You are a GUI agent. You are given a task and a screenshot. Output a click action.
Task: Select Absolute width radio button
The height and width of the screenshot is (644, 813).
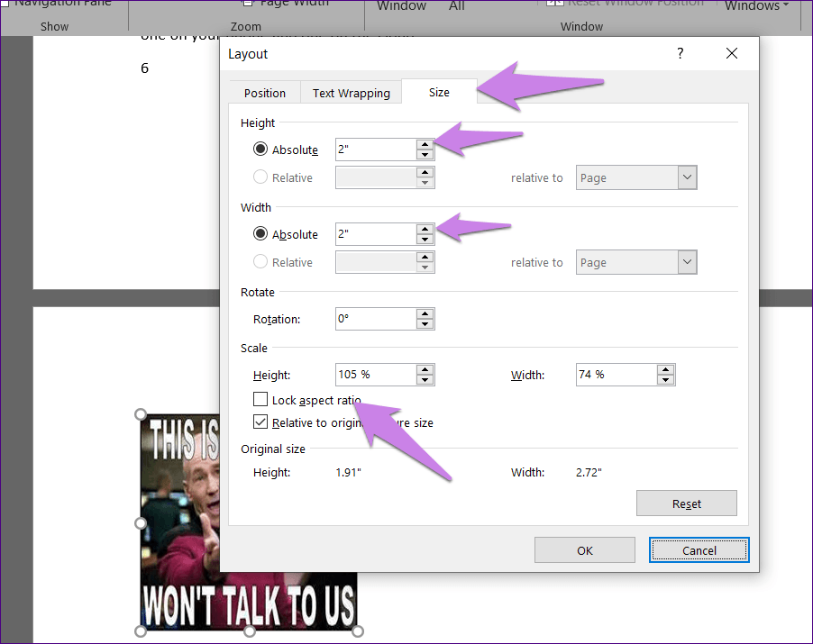point(261,234)
